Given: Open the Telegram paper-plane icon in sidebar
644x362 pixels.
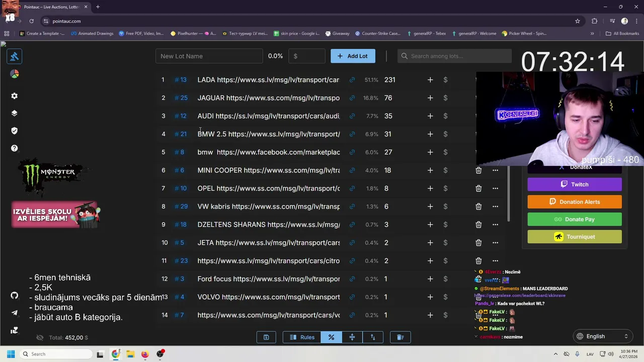Looking at the screenshot, I should click(x=15, y=313).
